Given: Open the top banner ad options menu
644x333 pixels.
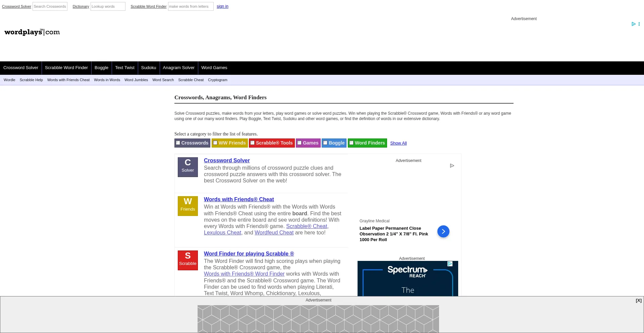Looking at the screenshot, I should 639,24.
